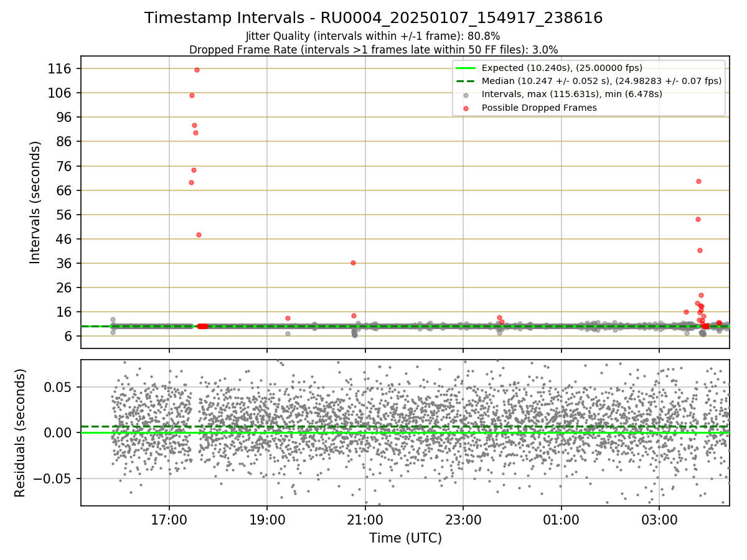Viewport: 747px width, 560px height.
Task: Click the plot title 'Timestamp Intervals - RU0004_20250107_154917_238616'
Action: tap(374, 18)
